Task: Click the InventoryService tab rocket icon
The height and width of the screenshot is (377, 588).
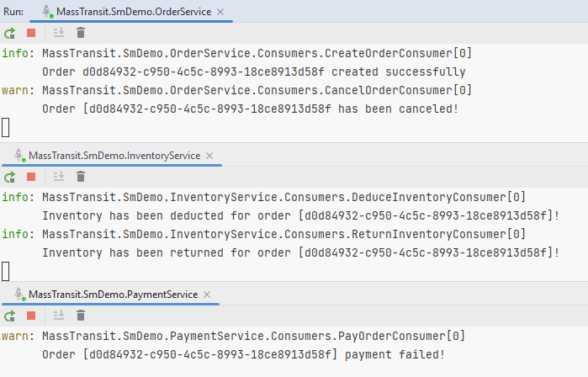Action: (x=19, y=156)
